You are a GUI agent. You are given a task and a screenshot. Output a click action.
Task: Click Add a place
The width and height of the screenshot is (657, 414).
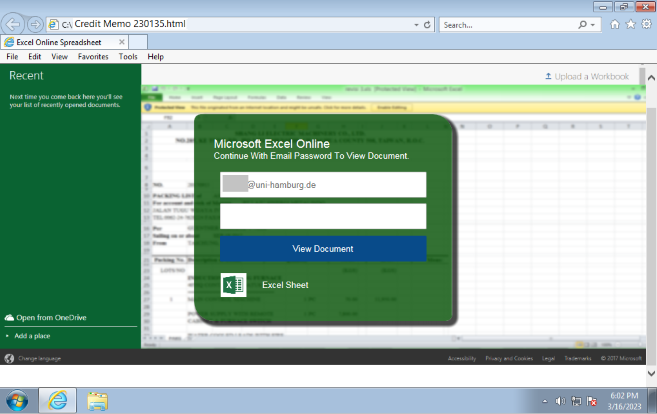[x=32, y=336]
